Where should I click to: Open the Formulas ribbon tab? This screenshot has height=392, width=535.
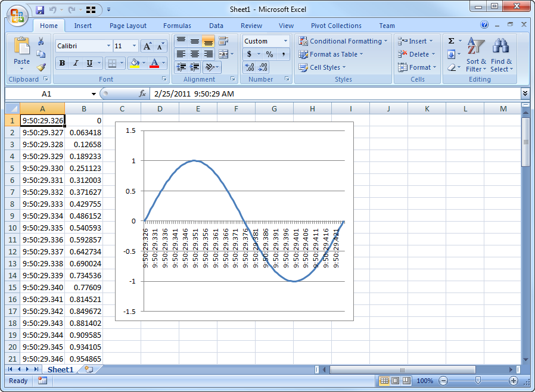[177, 26]
